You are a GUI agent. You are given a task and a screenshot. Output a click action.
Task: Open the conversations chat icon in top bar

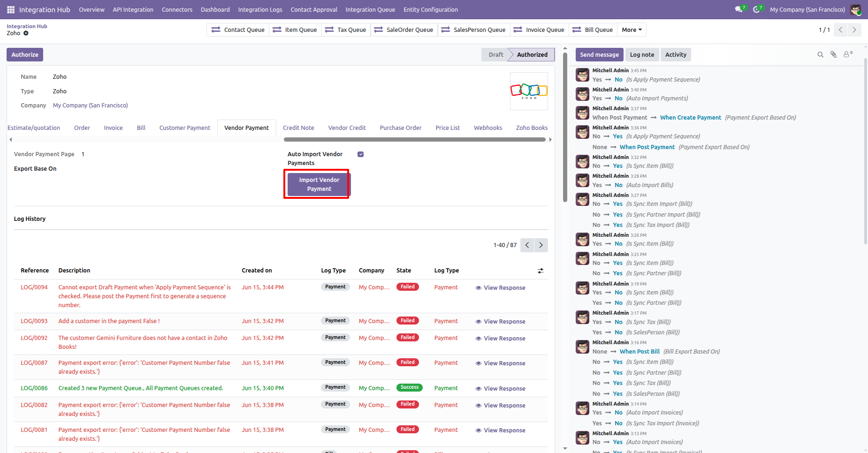point(740,9)
